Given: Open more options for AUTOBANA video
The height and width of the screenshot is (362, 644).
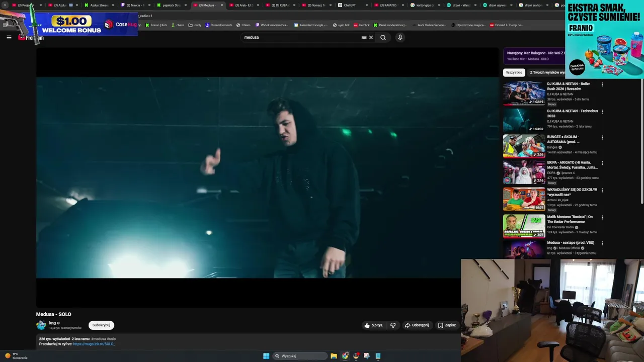Looking at the screenshot, I should click(x=602, y=137).
